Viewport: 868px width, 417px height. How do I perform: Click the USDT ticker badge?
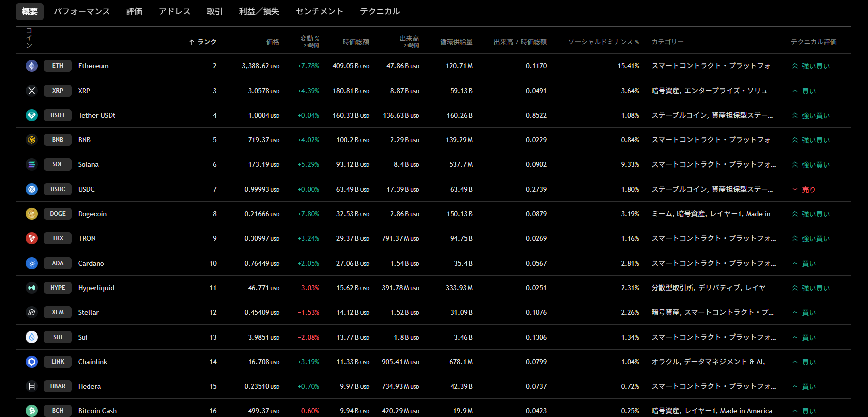coord(58,115)
